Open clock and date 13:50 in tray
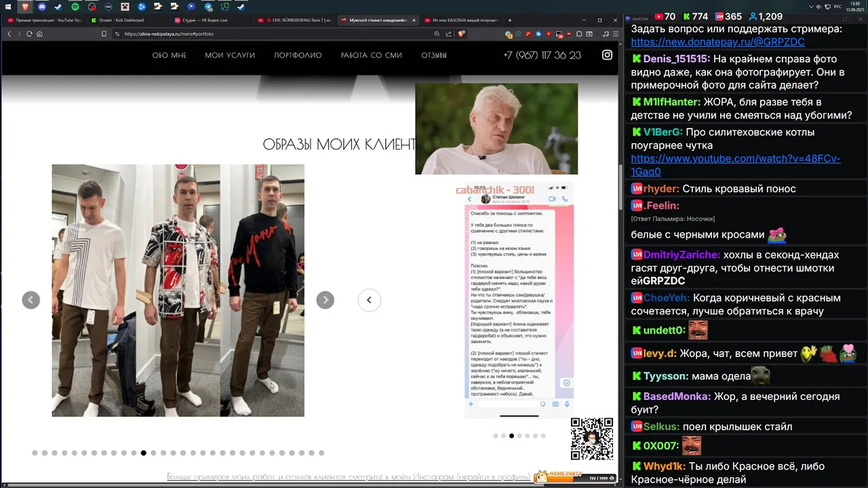This screenshot has height=488, width=868. click(x=855, y=7)
